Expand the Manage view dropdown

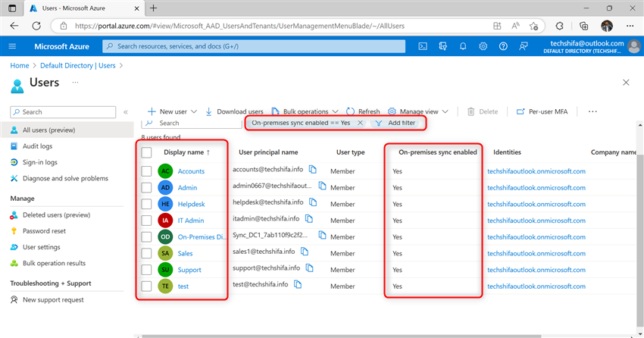coord(445,111)
